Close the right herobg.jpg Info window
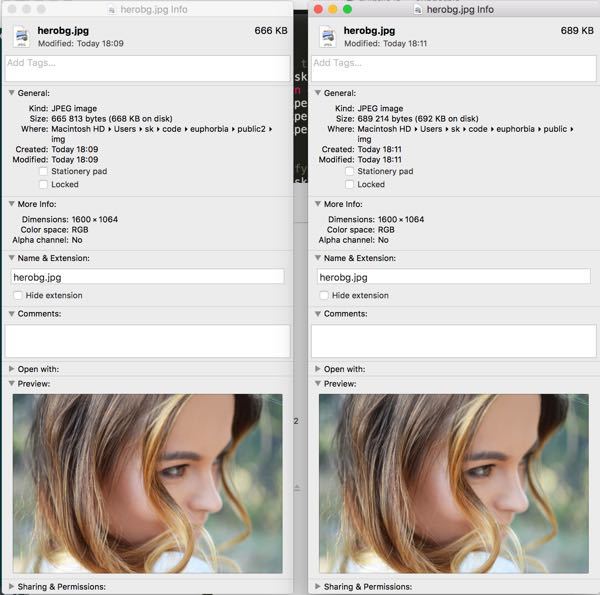The width and height of the screenshot is (600, 595). (318, 9)
